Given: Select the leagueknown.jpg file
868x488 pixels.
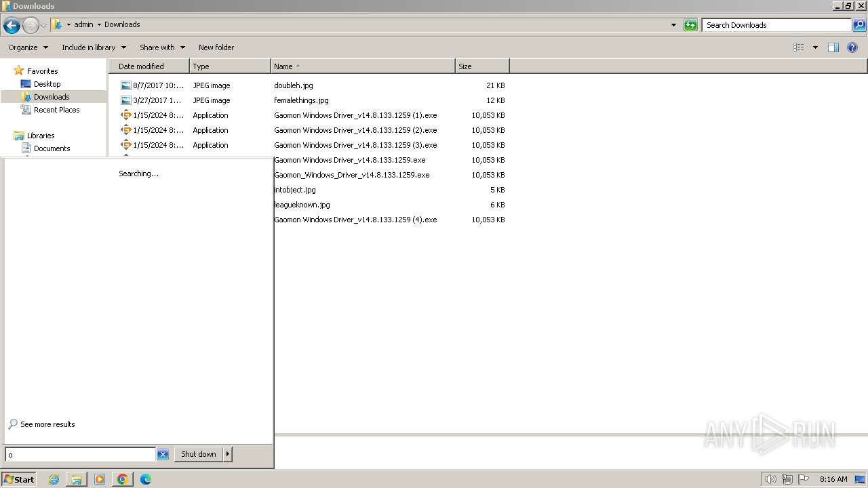Looking at the screenshot, I should click(302, 205).
